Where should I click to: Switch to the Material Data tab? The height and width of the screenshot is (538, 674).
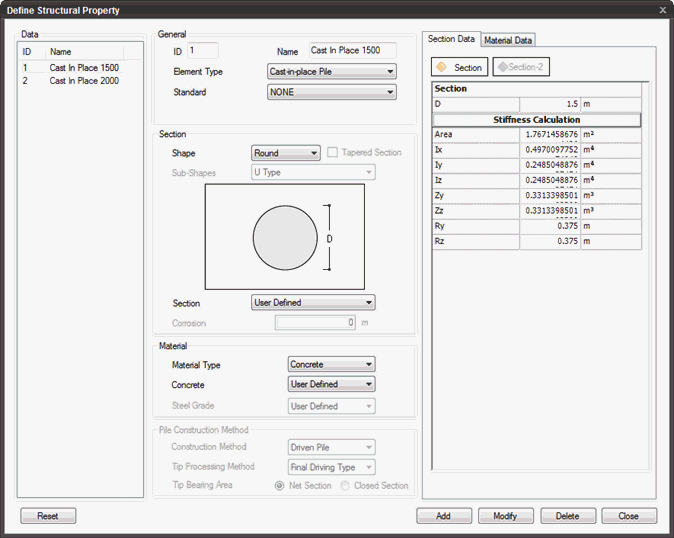(x=508, y=40)
